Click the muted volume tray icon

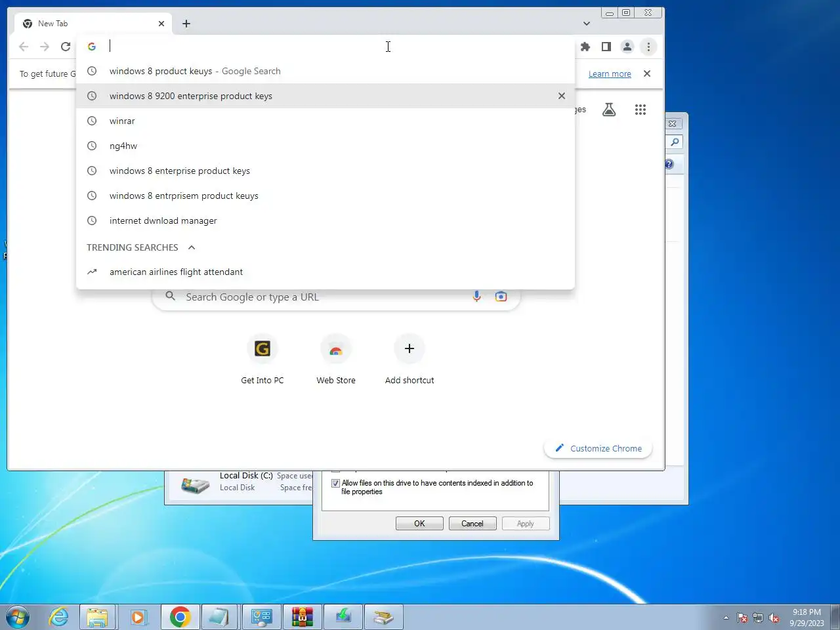774,618
